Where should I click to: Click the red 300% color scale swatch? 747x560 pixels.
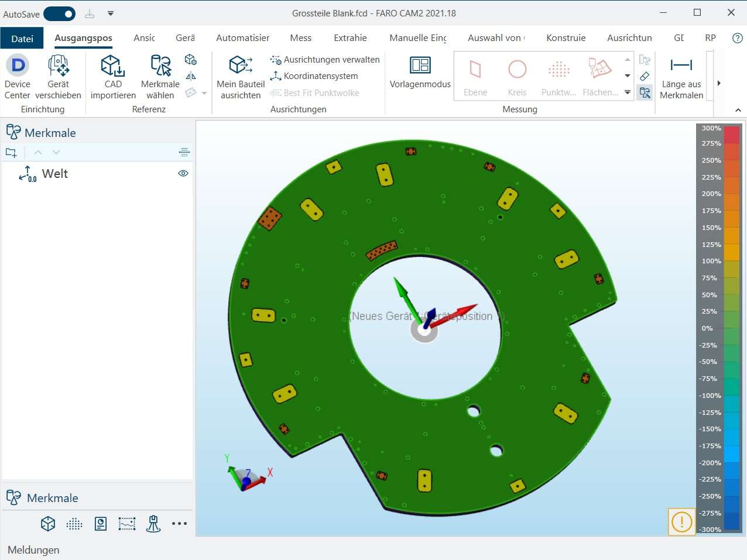coord(732,135)
